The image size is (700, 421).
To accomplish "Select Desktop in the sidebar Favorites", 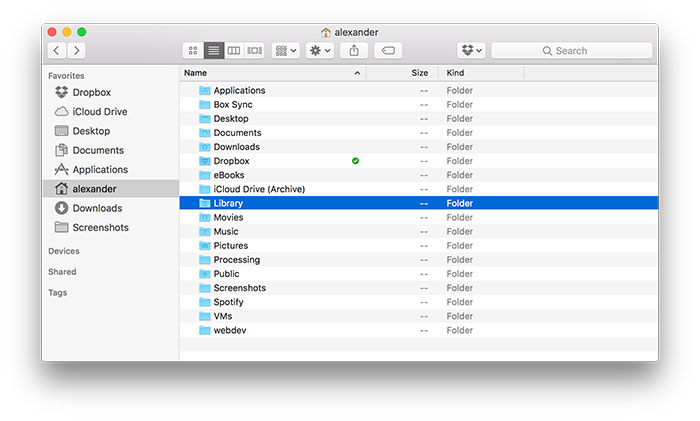I will pos(111,131).
